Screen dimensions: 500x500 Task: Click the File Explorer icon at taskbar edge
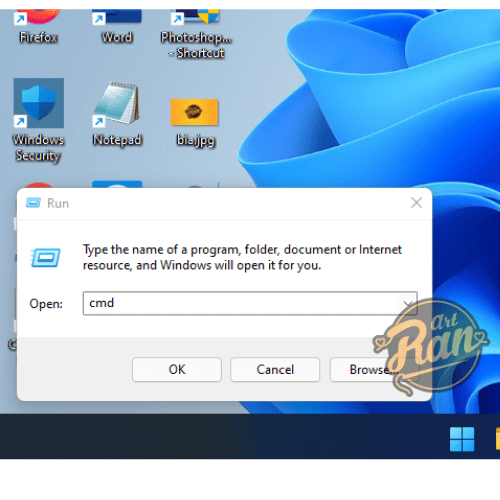tap(497, 439)
